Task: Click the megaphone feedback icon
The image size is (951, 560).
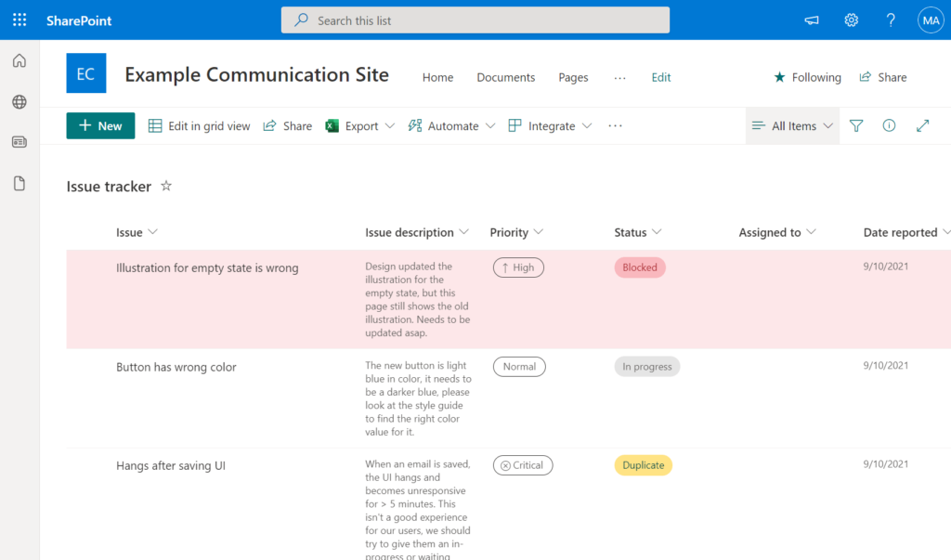Action: click(812, 20)
